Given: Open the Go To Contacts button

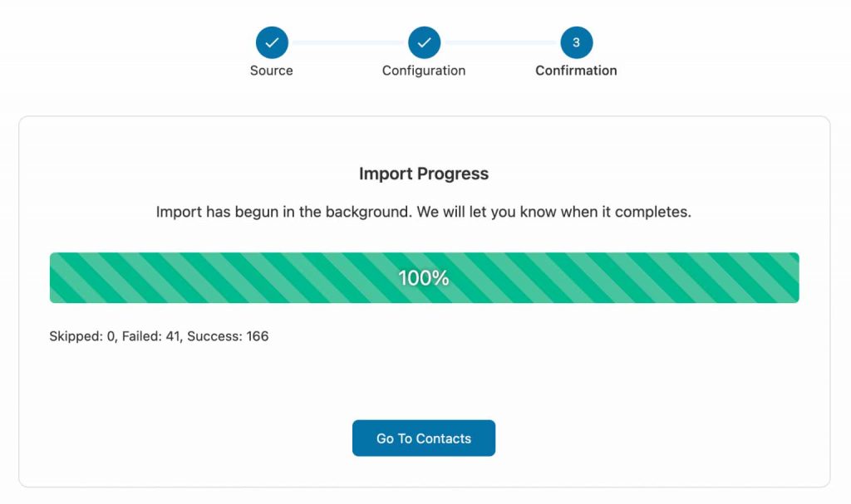Looking at the screenshot, I should [x=424, y=438].
